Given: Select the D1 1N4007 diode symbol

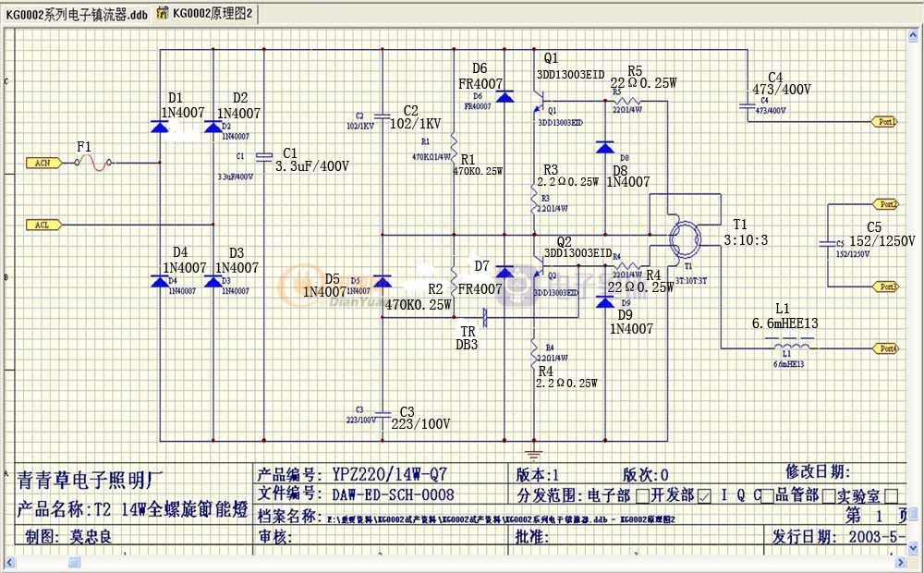Looking at the screenshot, I should coord(160,127).
